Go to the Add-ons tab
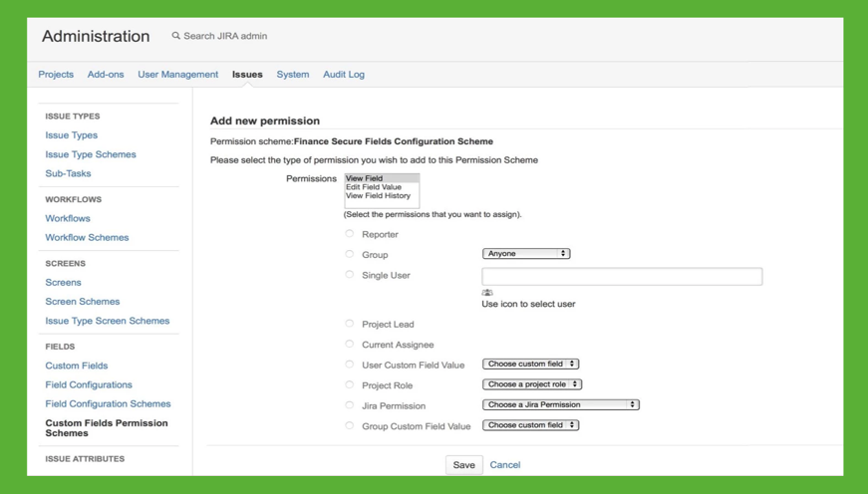The width and height of the screenshot is (868, 494). point(106,75)
